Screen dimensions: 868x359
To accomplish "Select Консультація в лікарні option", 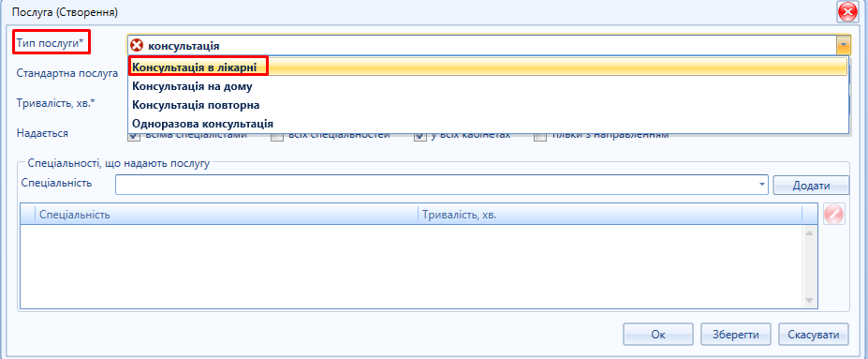I will 488,67.
